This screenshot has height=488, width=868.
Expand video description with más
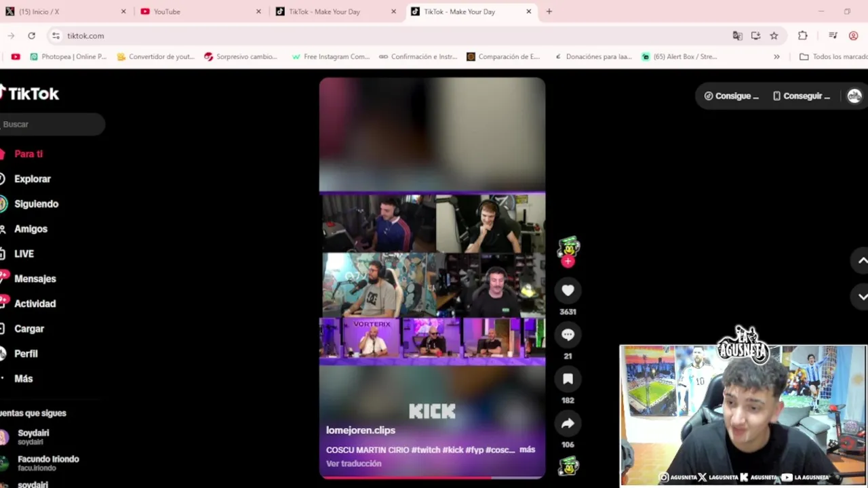(527, 449)
